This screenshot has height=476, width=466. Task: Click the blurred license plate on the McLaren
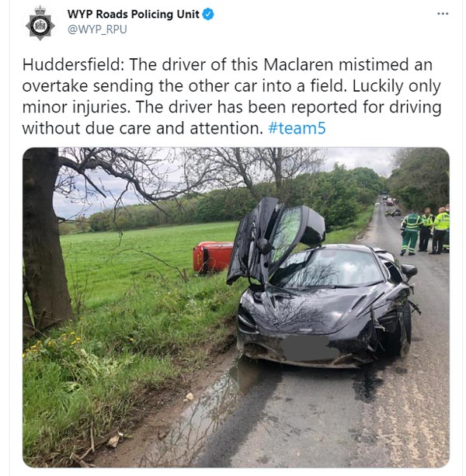click(x=310, y=347)
